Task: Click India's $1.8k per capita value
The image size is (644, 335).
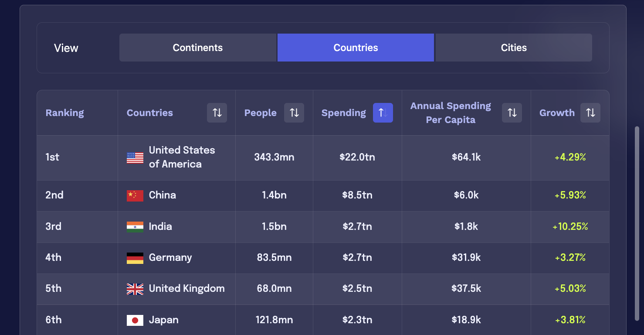Action: tap(466, 226)
